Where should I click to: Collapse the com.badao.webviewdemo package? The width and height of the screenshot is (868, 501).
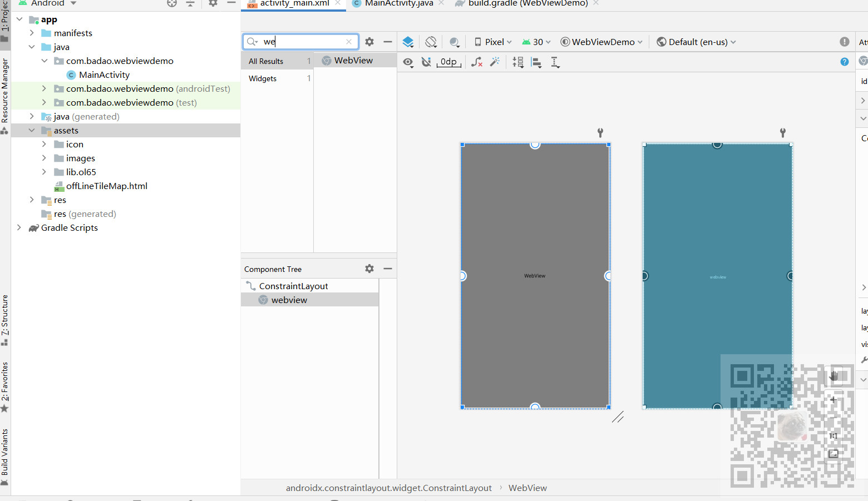pos(44,61)
